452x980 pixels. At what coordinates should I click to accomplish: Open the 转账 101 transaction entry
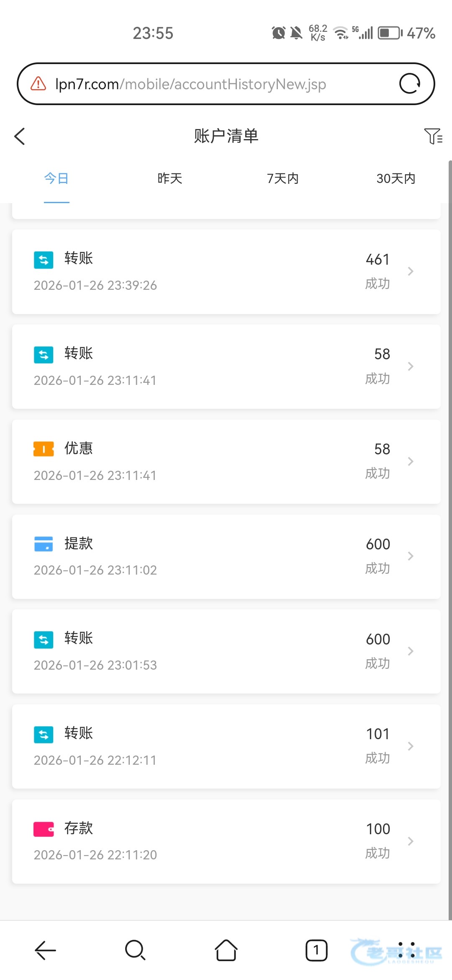[226, 746]
